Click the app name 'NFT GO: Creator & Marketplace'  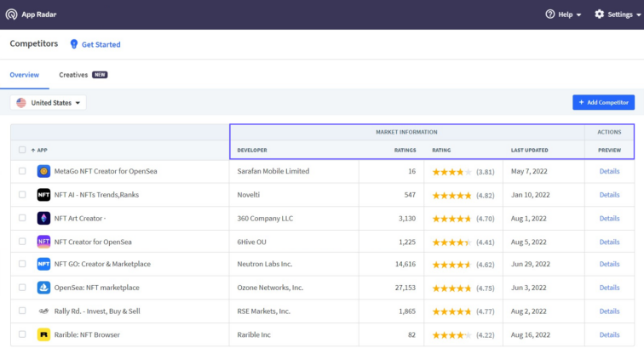[x=102, y=264]
